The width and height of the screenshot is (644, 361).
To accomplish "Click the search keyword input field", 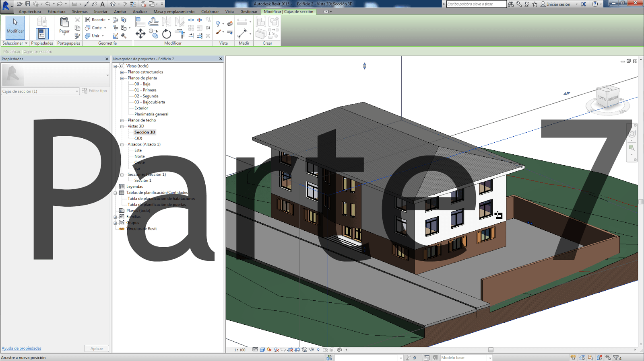I will click(476, 4).
